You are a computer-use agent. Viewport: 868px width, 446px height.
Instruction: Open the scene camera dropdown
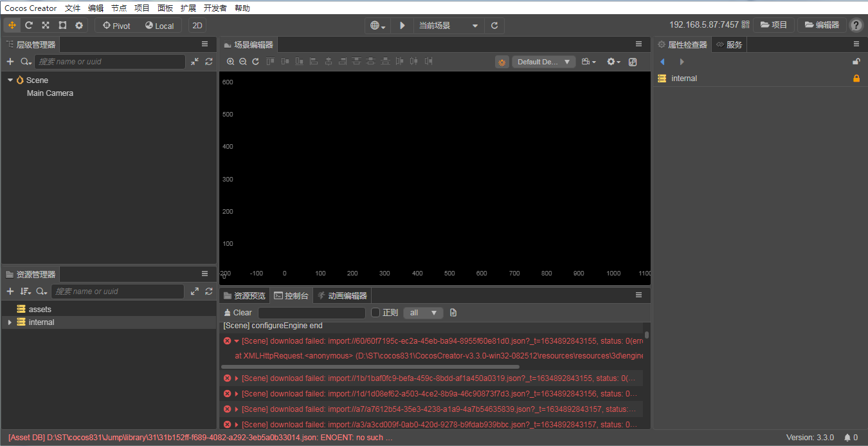point(588,62)
